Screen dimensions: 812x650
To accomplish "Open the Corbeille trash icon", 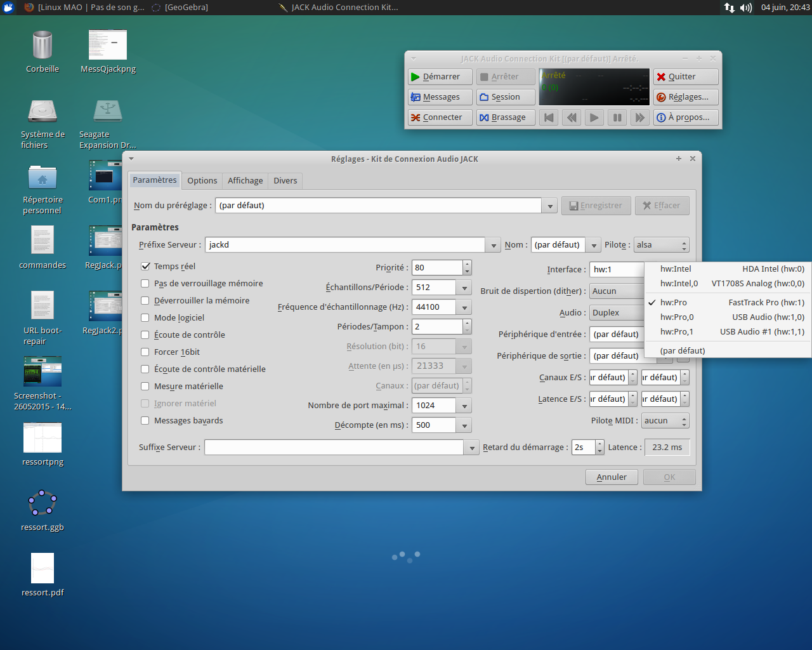I will coord(43,46).
